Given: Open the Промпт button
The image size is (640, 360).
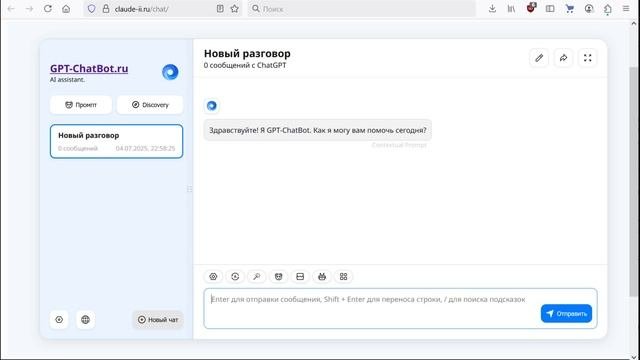Looking at the screenshot, I should coord(81,105).
